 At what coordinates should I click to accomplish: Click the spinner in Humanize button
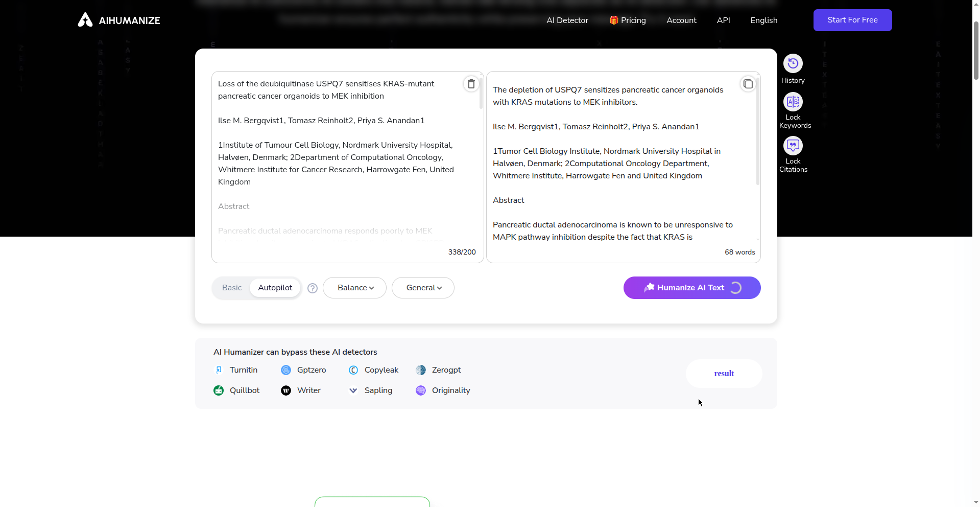(735, 288)
